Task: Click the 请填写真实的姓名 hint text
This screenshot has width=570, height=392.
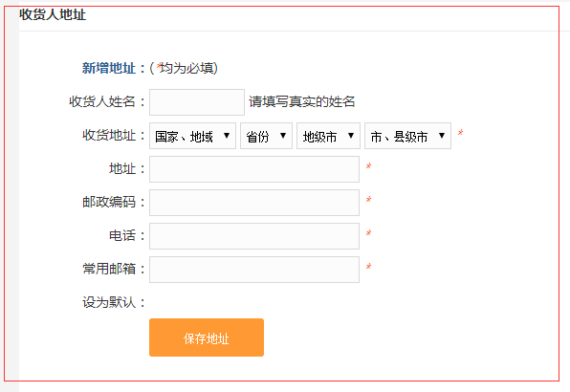Action: click(301, 101)
